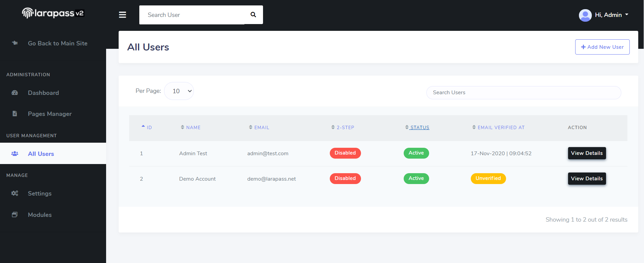Image resolution: width=644 pixels, height=263 pixels.
Task: Click the yellow Unverified badge
Action: [x=488, y=178]
